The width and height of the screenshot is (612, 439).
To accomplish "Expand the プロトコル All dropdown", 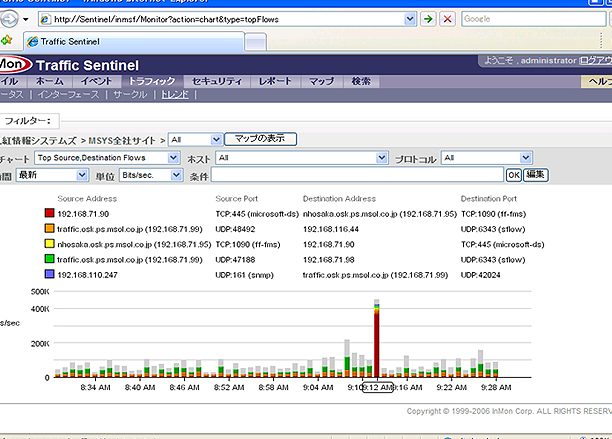I will (486, 158).
